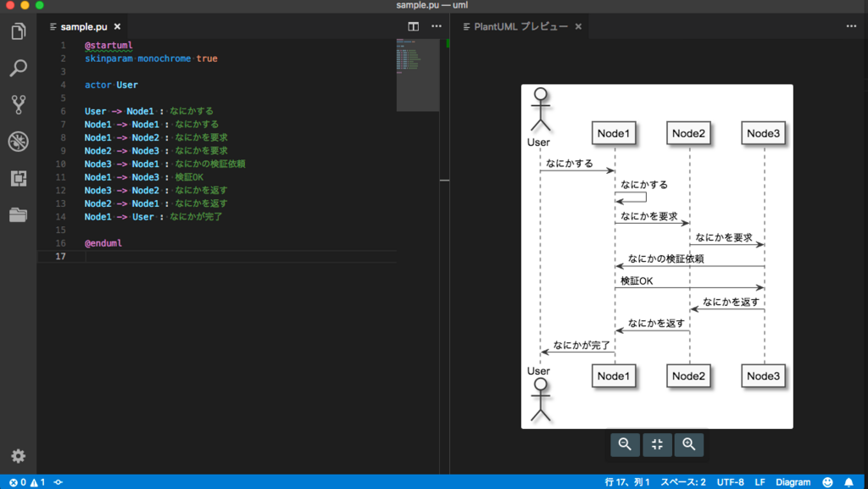Open the Search view
Screen dimensions: 868x489
[19, 68]
